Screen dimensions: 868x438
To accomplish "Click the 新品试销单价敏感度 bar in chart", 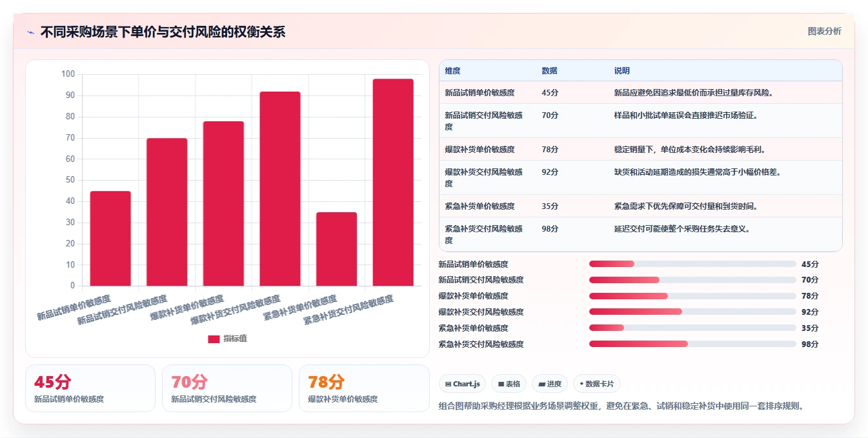I will tap(110, 238).
